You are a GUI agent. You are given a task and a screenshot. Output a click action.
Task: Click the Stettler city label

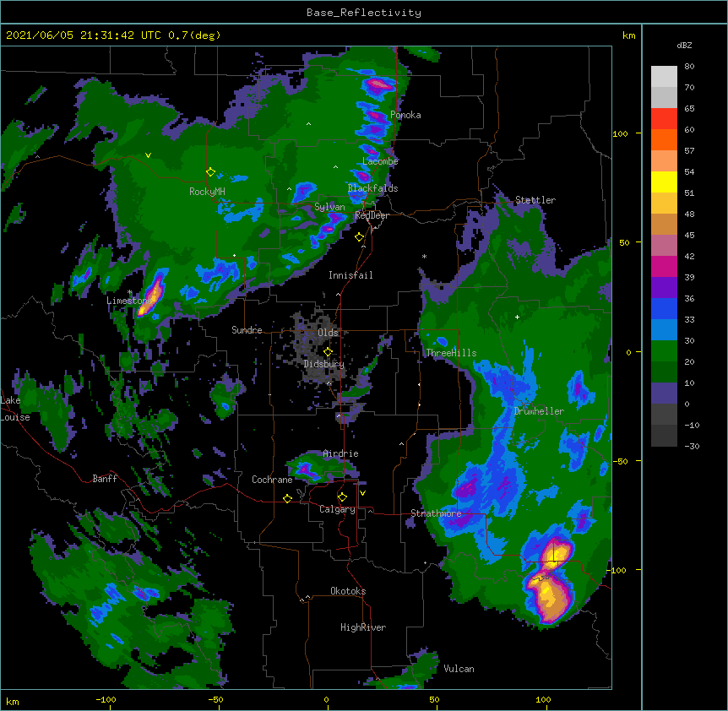[x=535, y=200]
